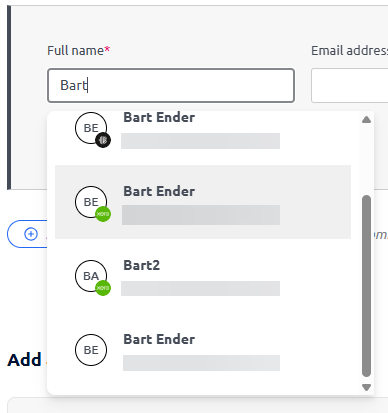This screenshot has width=388, height=413.
Task: Click the scrollbar up arrow in suggestions list
Action: point(366,119)
